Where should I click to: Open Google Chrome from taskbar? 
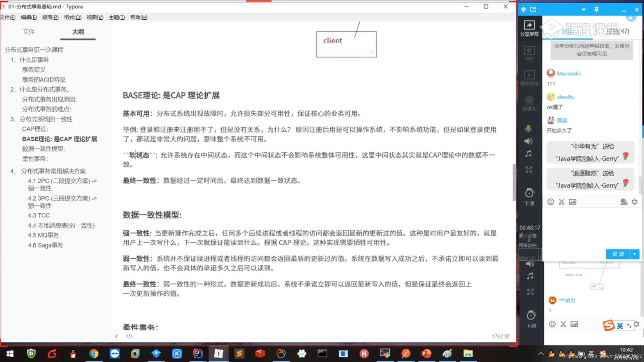[x=94, y=354]
